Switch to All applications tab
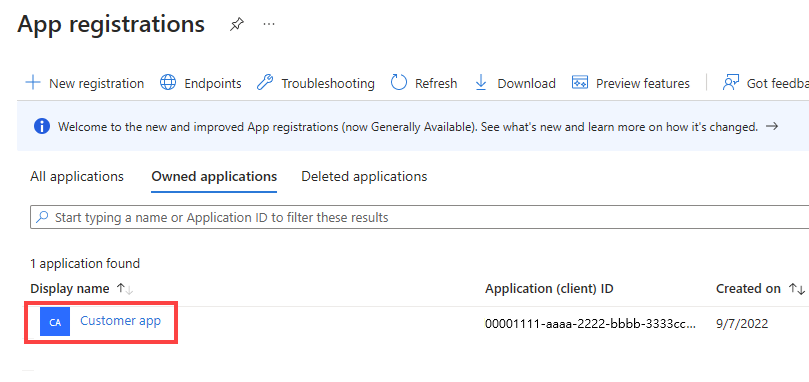This screenshot has width=809, height=382. pos(77,177)
